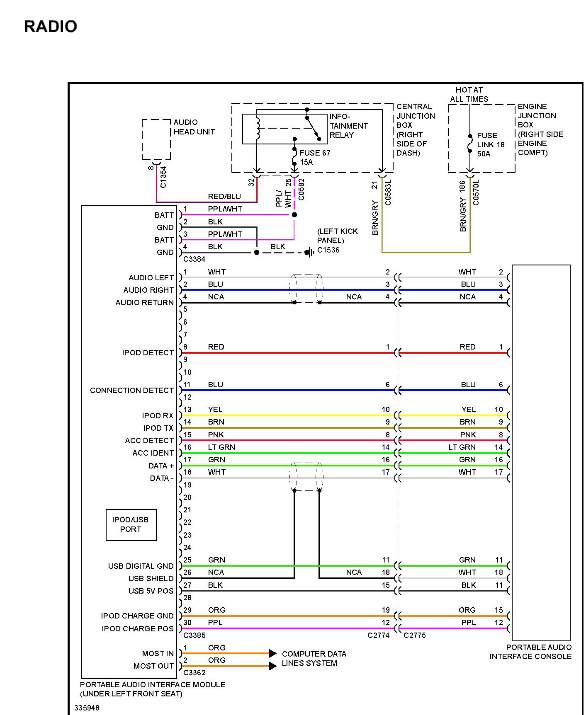Select diagram number 335948
Viewport: 586px width, 715px height.
coord(87,708)
